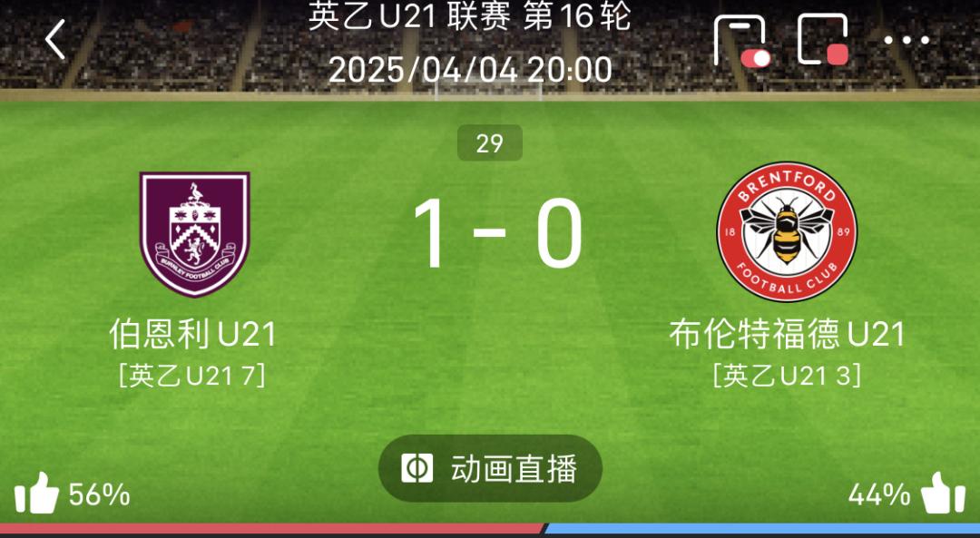
Task: Click the blue 44% support bar segment
Action: pos(762,529)
